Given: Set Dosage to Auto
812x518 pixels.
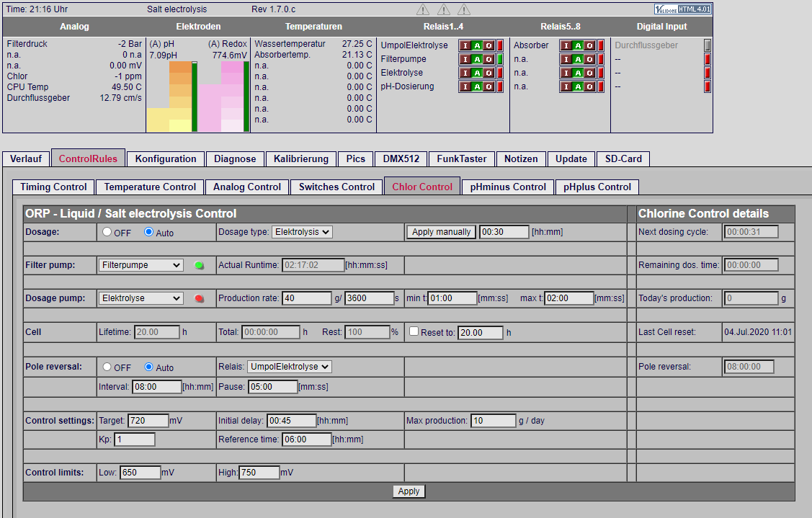Looking at the screenshot, I should (x=148, y=232).
